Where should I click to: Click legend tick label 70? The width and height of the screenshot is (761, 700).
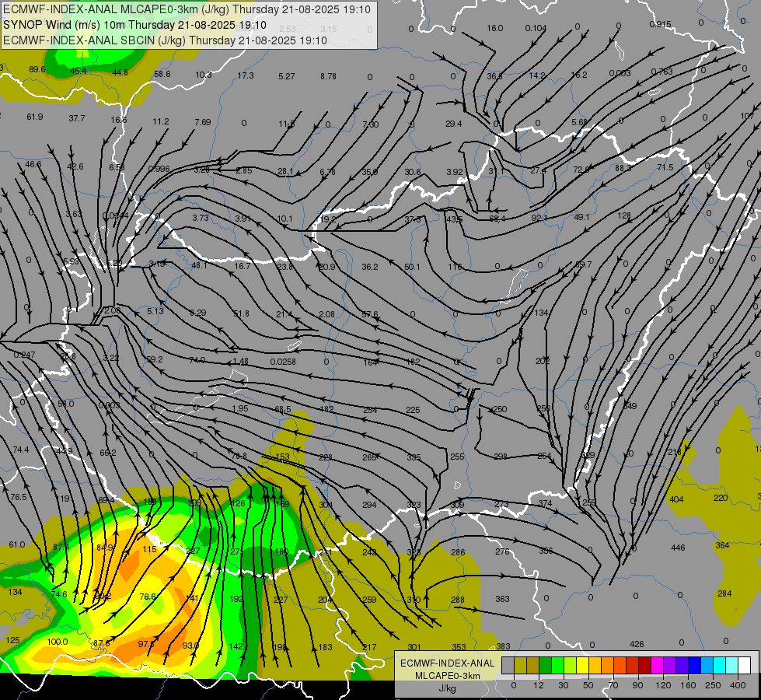613,685
